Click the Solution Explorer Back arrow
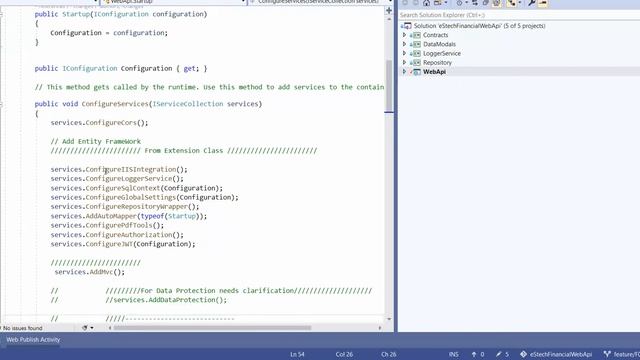This screenshot has width=640, height=360. [405, 3]
